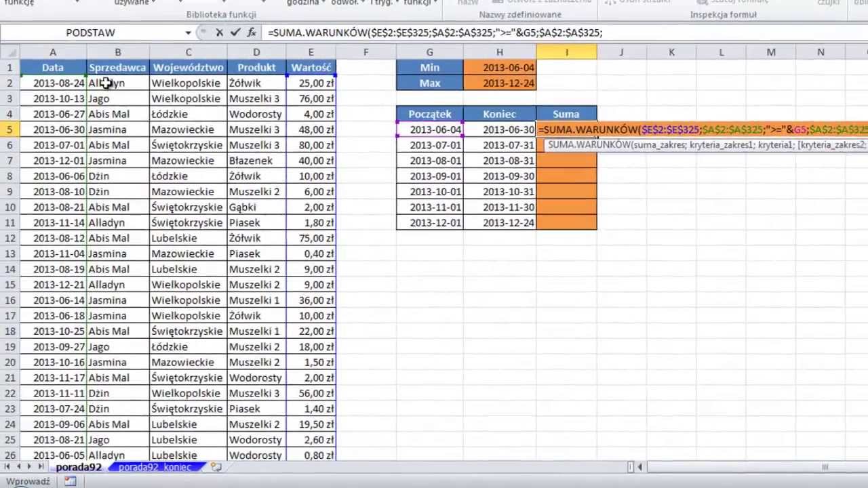Open Insert Function dialog via fx icon

[x=252, y=33]
